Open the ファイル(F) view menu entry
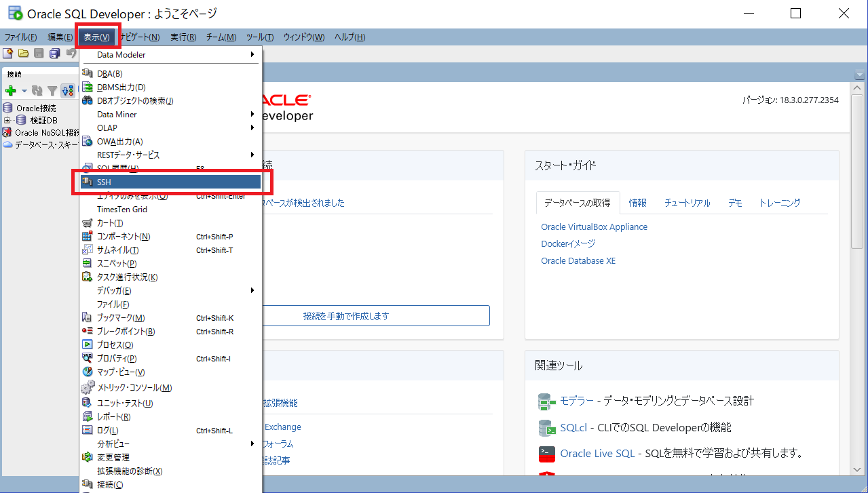 [x=170, y=304]
